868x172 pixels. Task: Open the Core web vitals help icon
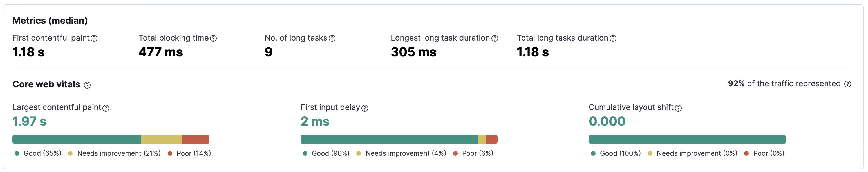tap(88, 85)
